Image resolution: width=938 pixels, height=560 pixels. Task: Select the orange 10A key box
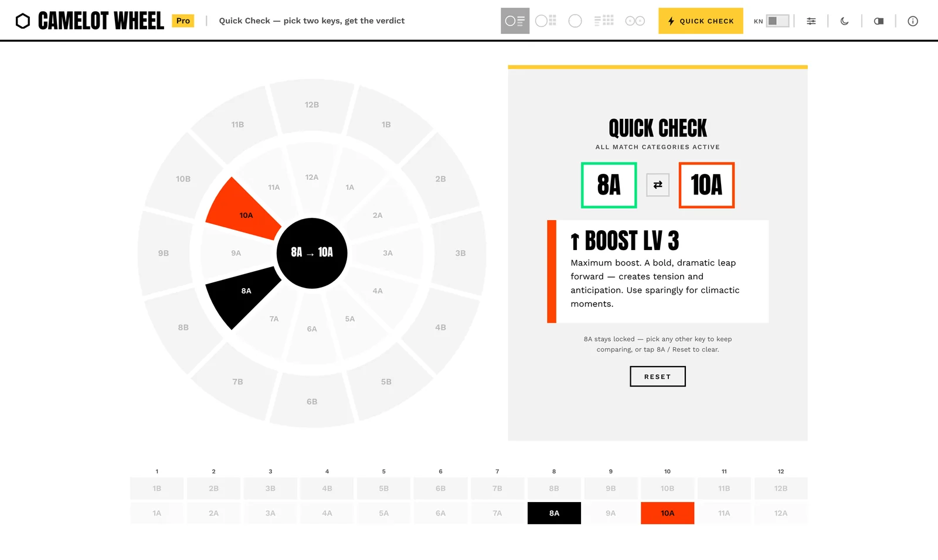pyautogui.click(x=706, y=185)
